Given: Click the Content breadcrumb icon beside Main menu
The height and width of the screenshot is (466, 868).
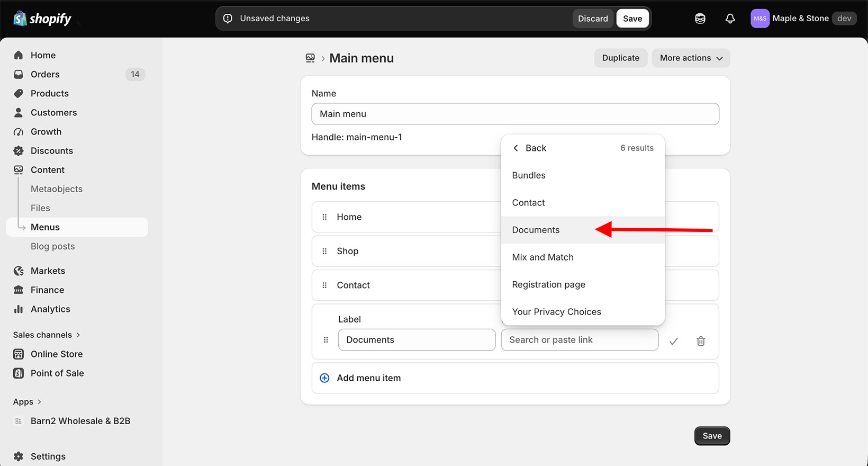Looking at the screenshot, I should [x=311, y=58].
